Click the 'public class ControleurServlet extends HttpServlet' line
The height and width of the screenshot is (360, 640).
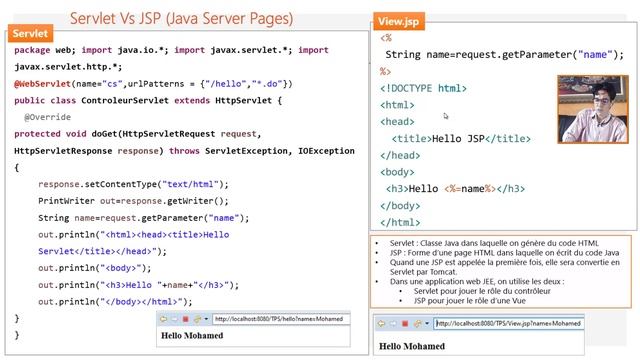148,100
